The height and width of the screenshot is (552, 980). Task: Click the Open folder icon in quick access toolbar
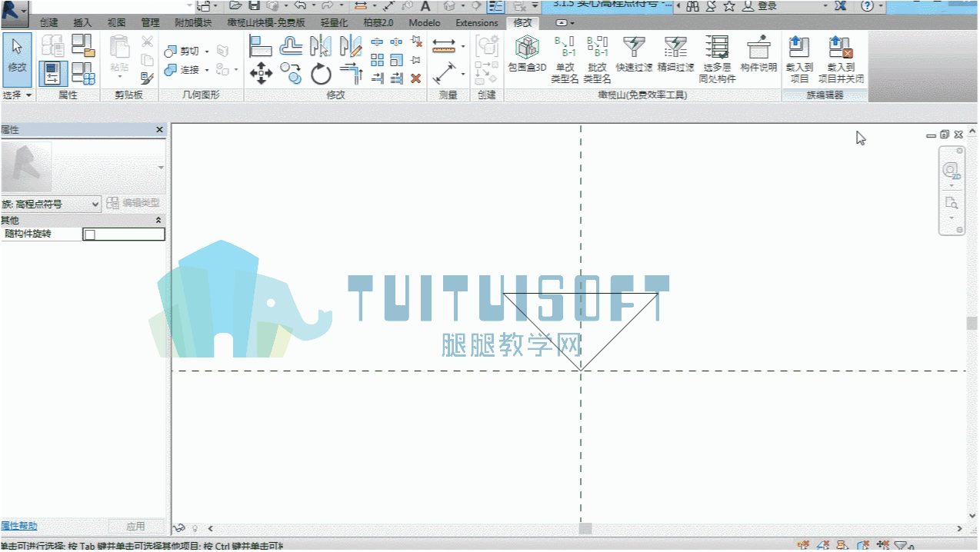(x=236, y=5)
